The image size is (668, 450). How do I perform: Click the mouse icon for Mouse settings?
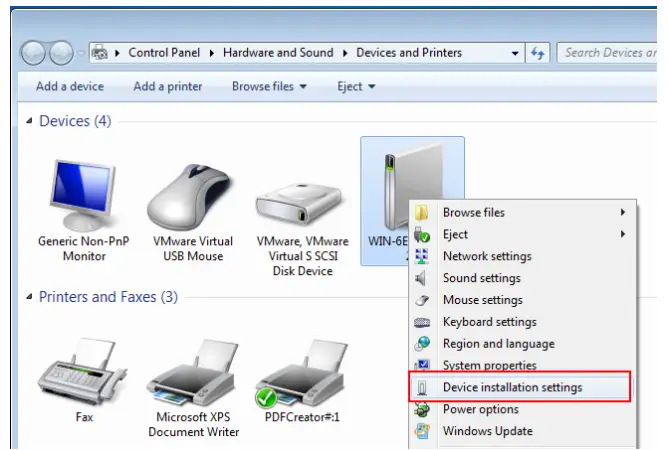click(x=422, y=300)
